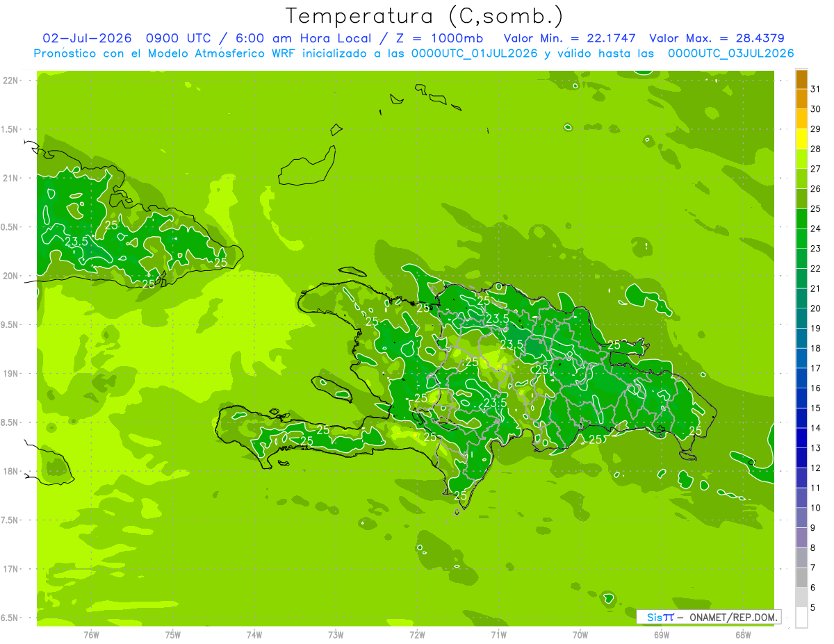Click colorbar value label '14'
Screen dimensions: 834x644
[816, 429]
